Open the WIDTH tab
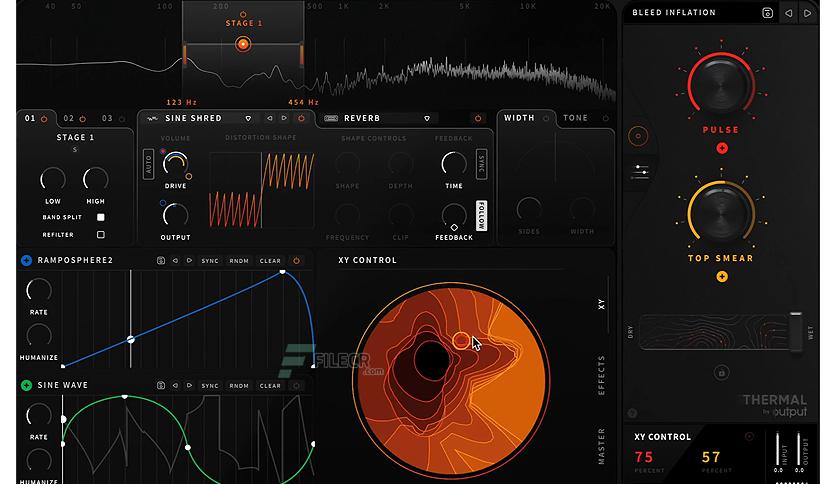The width and height of the screenshot is (836, 484). 519,118
